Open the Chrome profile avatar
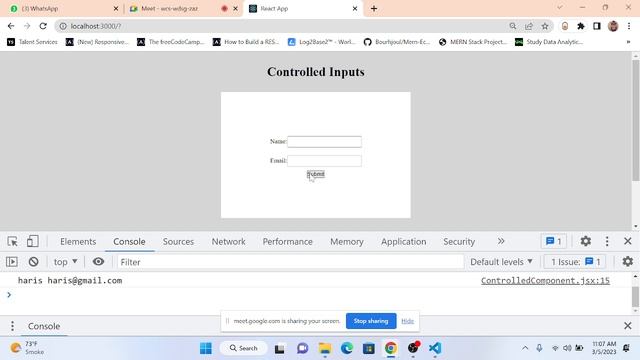Viewport: 640px width, 360px height. coord(613,26)
